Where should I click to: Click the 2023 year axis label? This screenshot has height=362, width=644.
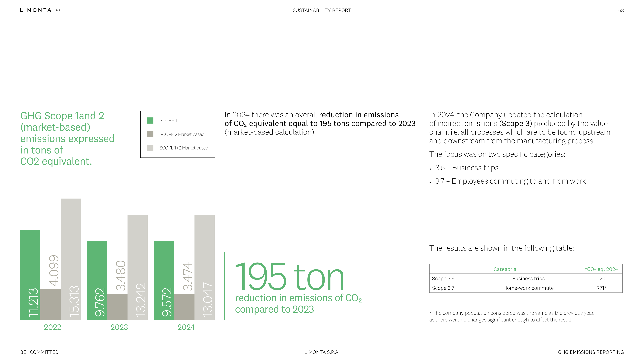[x=119, y=327]
